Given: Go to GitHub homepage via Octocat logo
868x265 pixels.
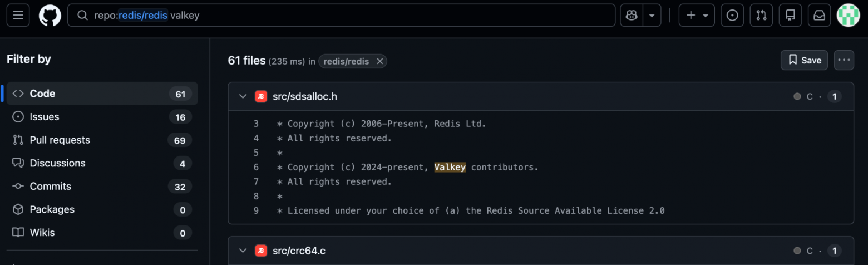Looking at the screenshot, I should 50,15.
